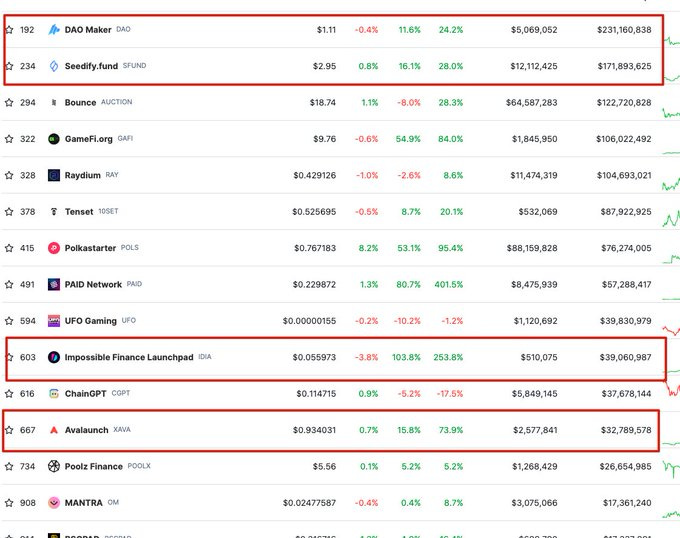Star MANTRA as favorite
This screenshot has height=538, width=680.
[x=9, y=503]
